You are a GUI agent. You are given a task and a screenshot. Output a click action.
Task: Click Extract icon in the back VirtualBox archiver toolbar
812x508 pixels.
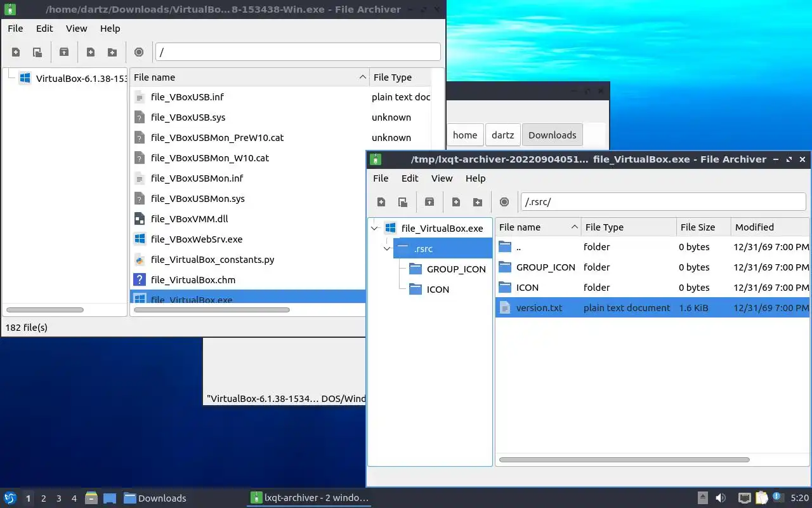point(64,52)
